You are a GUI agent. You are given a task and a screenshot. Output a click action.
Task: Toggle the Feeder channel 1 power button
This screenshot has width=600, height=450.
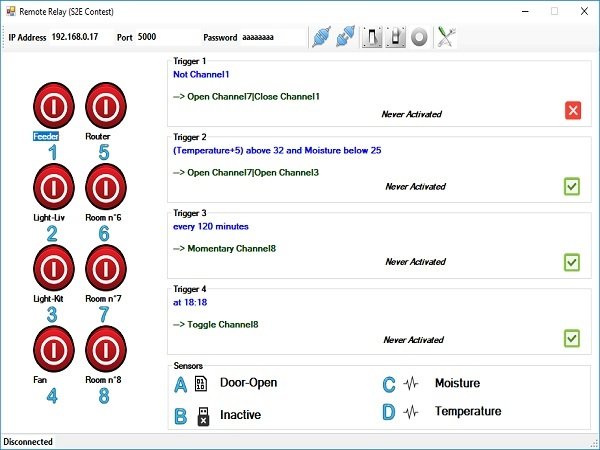(54, 106)
